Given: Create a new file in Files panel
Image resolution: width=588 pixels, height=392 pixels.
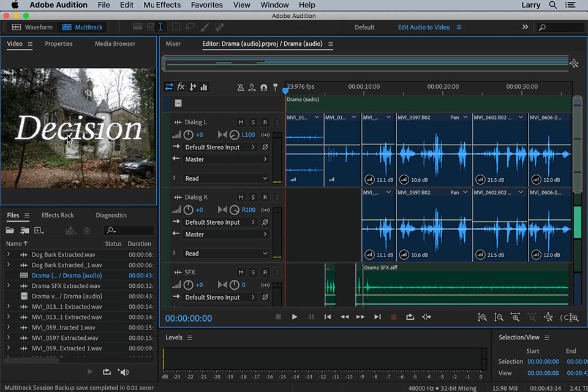Looking at the screenshot, I should coord(39,230).
